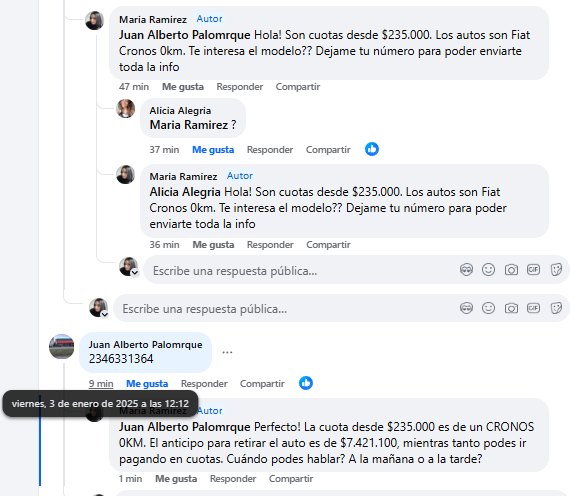
Task: Switch commenting profile in lower reply avatar dropdown
Action: [105, 314]
